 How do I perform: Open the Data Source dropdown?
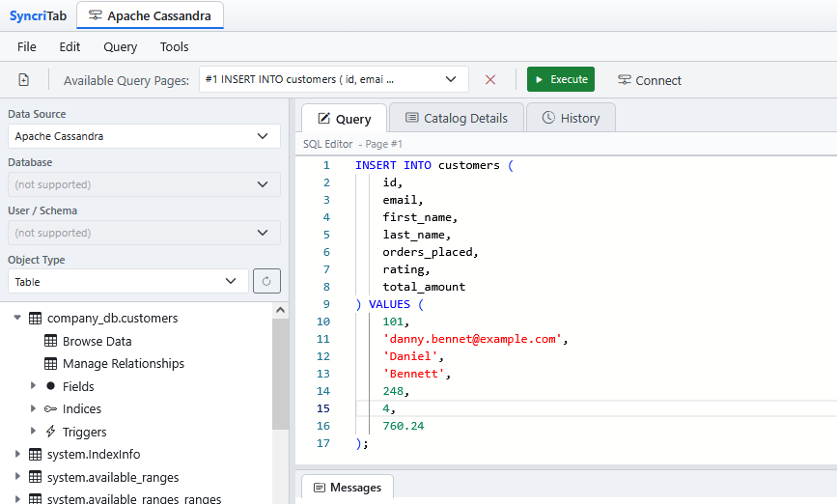[x=144, y=136]
